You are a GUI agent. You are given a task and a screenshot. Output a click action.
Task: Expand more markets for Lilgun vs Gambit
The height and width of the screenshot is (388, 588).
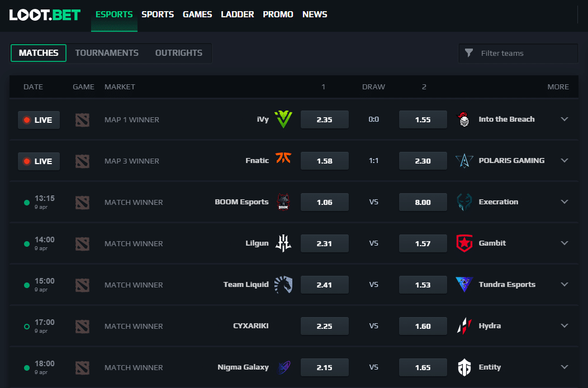(565, 243)
